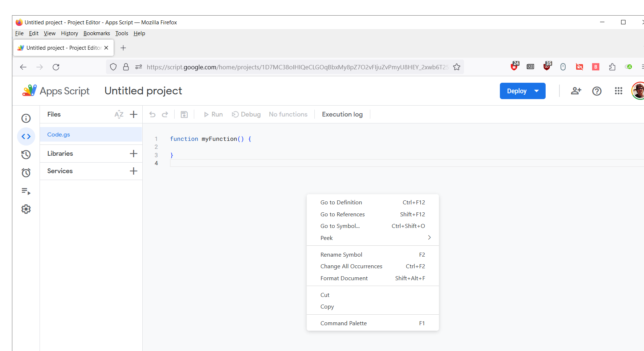Image resolution: width=644 pixels, height=351 pixels.
Task: Reload the page in Firefox
Action: [x=56, y=67]
